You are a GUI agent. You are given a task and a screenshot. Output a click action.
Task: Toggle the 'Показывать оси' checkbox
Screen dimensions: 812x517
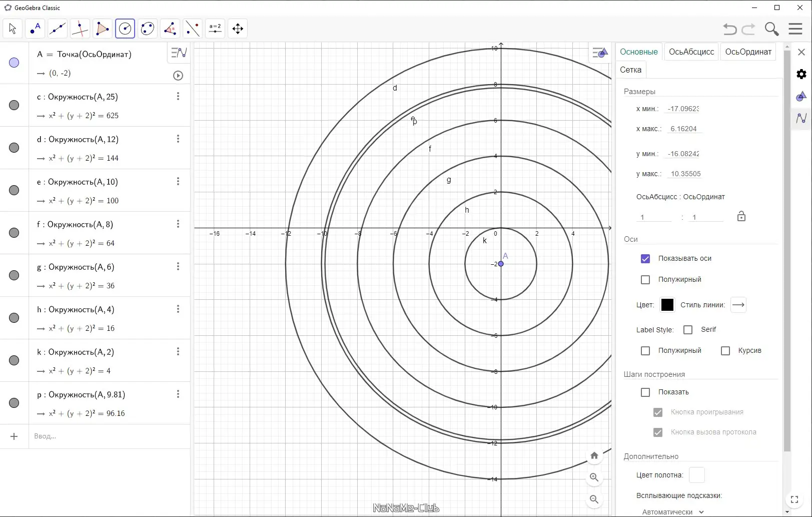pos(645,259)
